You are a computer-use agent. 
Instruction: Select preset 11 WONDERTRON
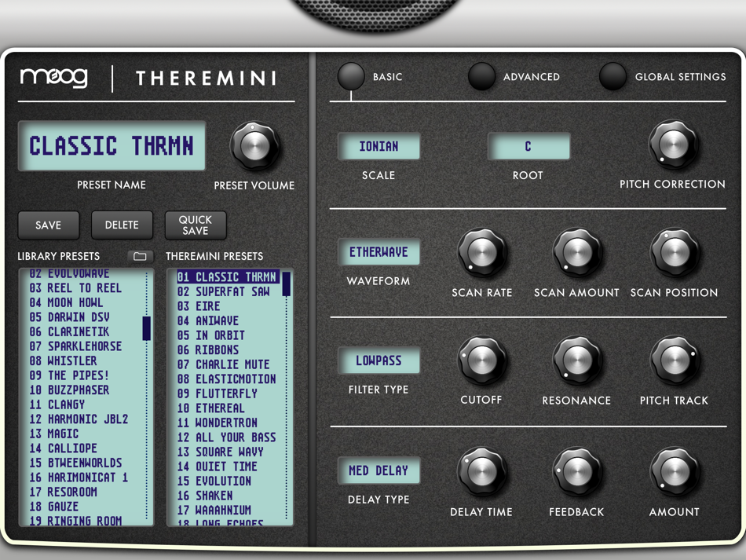(x=218, y=423)
